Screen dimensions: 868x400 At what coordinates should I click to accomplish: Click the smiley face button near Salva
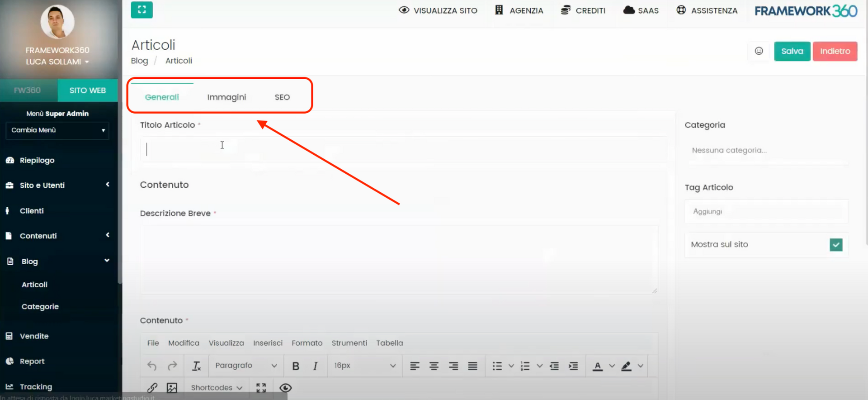point(759,51)
